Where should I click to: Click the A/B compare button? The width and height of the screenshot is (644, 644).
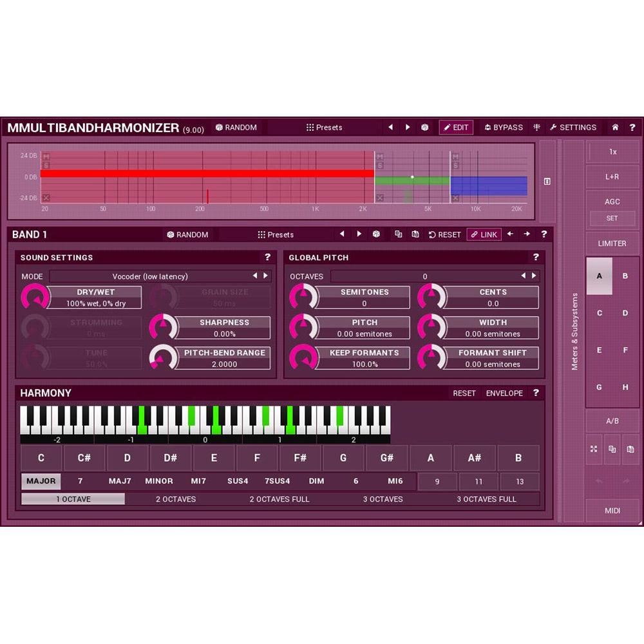point(612,421)
